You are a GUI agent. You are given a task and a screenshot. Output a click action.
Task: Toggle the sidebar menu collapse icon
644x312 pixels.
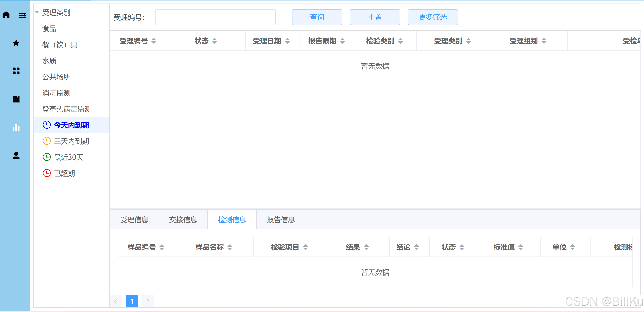[x=22, y=16]
